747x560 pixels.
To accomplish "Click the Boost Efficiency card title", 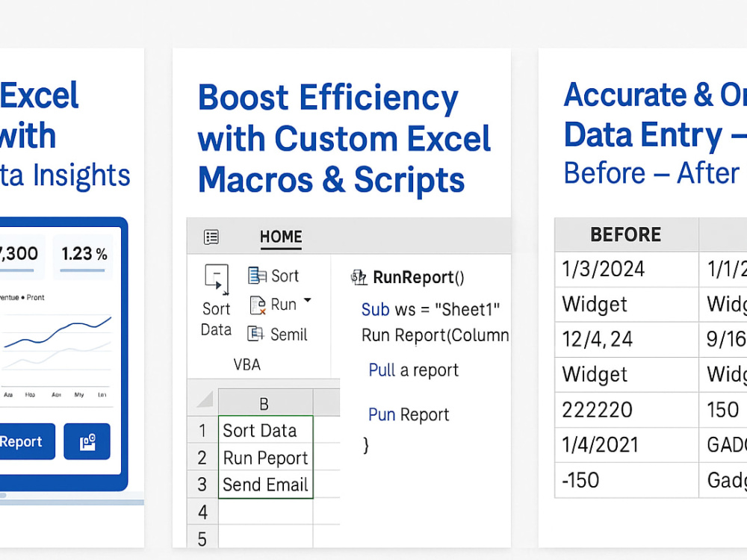I will click(x=344, y=138).
